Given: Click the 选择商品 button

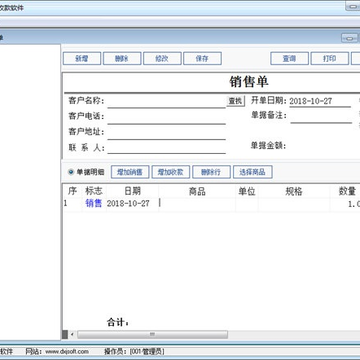Looking at the screenshot, I should click(252, 172).
